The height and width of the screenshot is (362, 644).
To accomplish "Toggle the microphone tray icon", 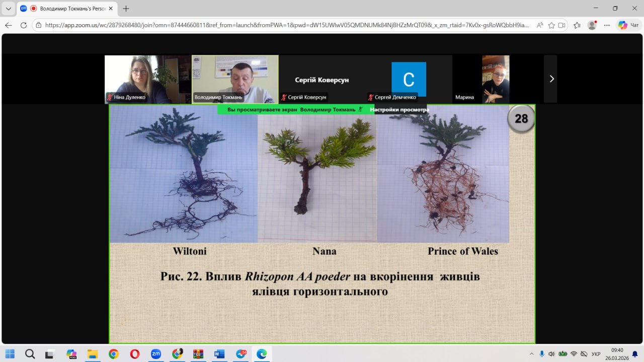I will pyautogui.click(x=542, y=354).
